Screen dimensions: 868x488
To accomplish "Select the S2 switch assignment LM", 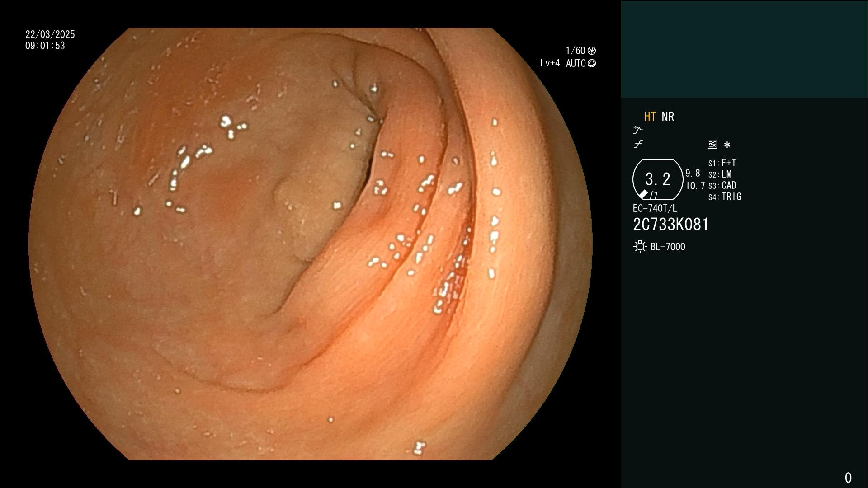I will pos(720,174).
